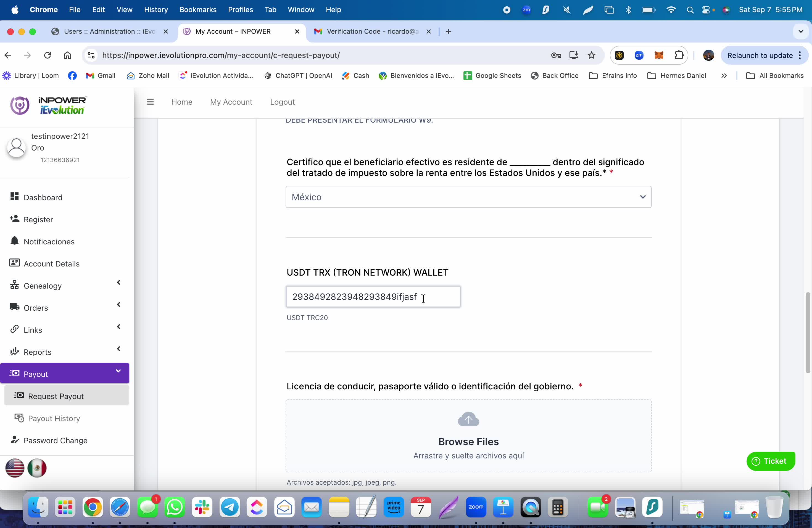The height and width of the screenshot is (528, 812).
Task: Switch language with the US flag toggle
Action: click(15, 468)
